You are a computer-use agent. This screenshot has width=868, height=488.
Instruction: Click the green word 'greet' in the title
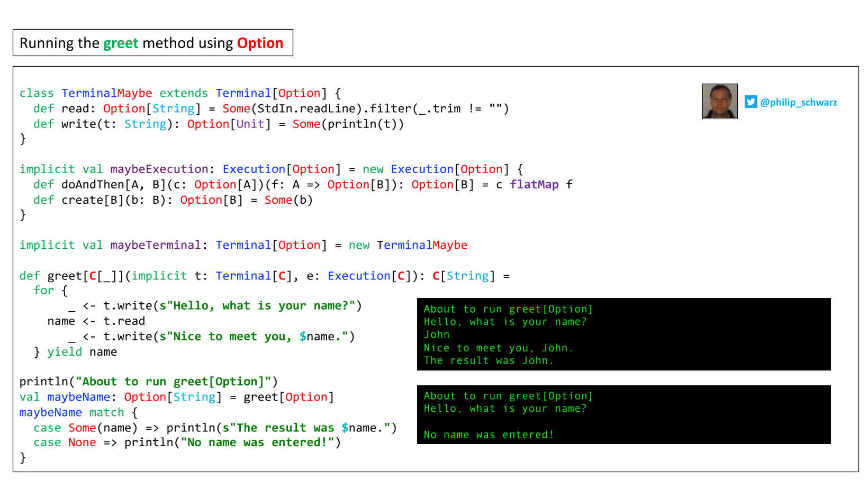tap(121, 43)
